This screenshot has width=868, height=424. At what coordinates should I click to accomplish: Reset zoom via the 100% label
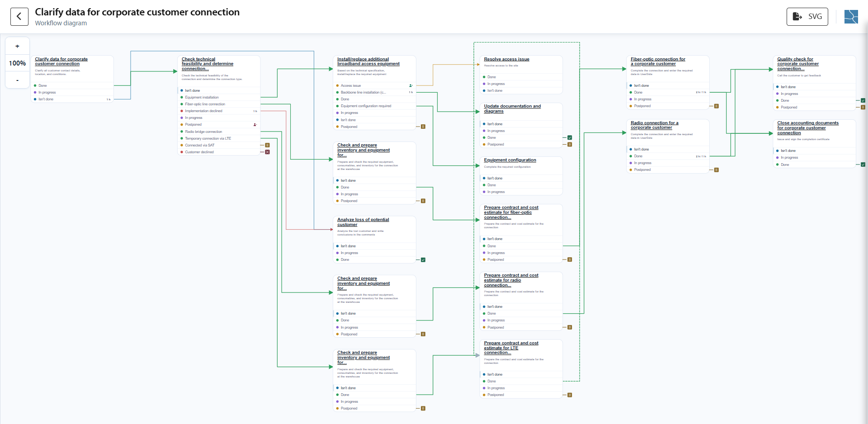[x=17, y=63]
